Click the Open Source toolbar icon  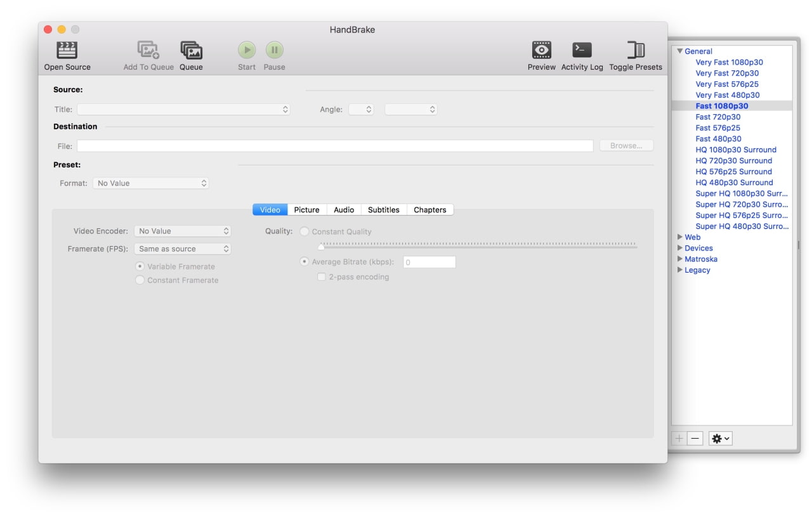[x=67, y=49]
